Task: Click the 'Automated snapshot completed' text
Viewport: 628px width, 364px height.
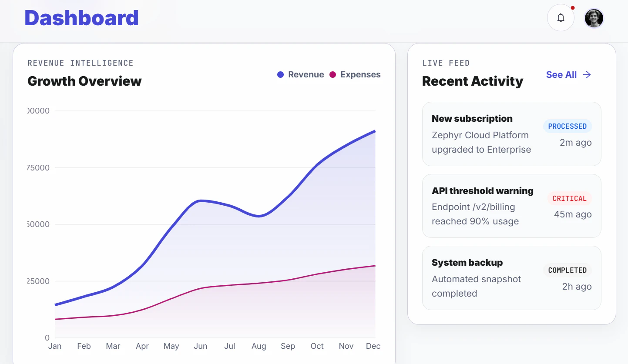Action: tap(477, 286)
